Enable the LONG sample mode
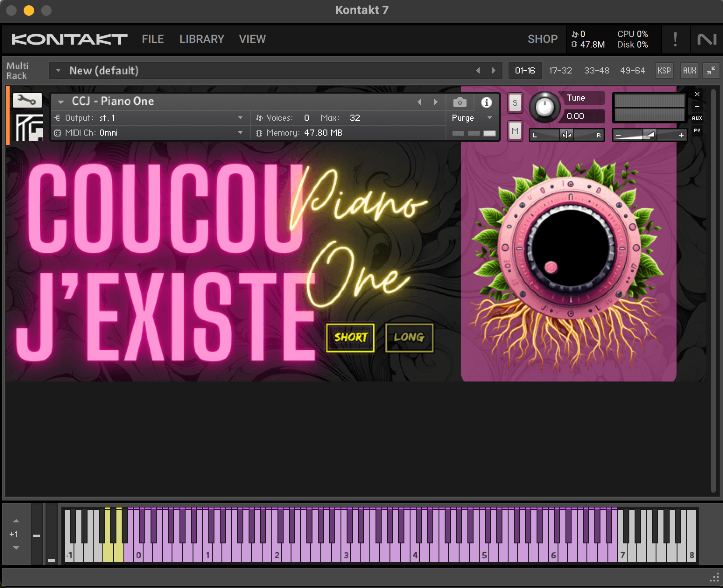The width and height of the screenshot is (723, 588). [x=409, y=337]
